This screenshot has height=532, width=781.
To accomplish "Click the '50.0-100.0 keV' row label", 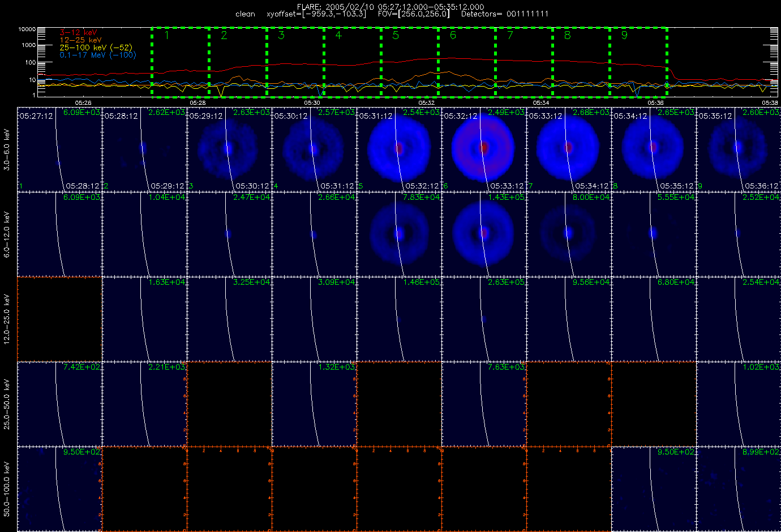I will (7, 489).
